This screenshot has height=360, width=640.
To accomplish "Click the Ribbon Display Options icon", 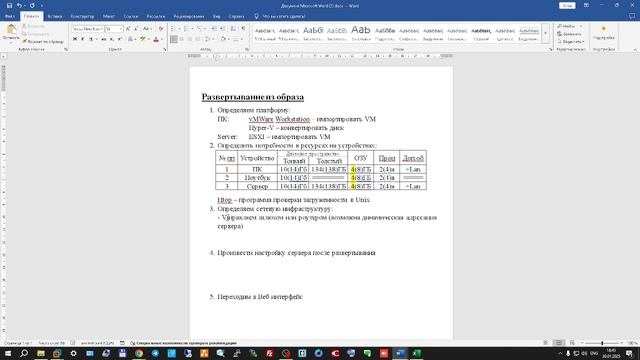I will click(586, 5).
